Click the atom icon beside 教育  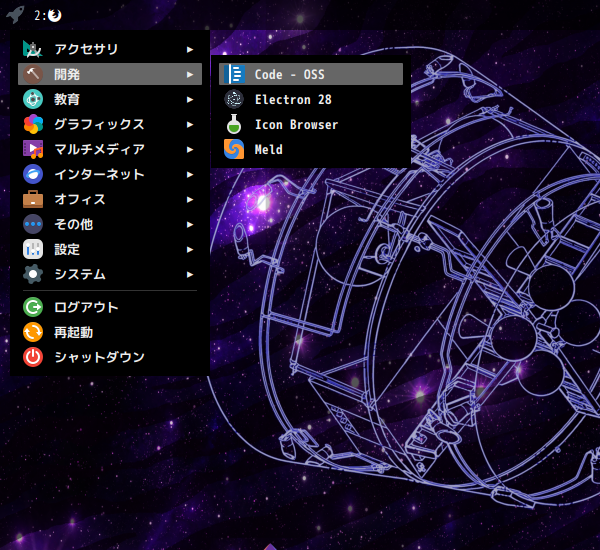coord(33,99)
